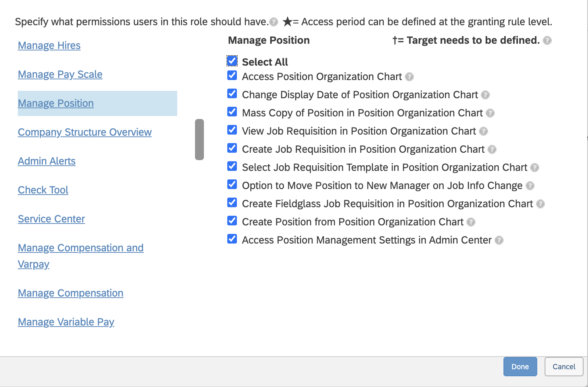
Task: Disable Create Position from Position Organization Chart
Action: 232,221
